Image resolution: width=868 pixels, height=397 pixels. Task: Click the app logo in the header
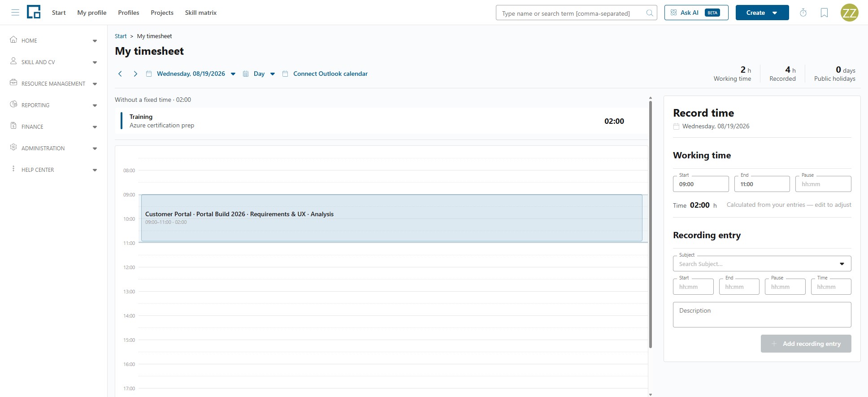coord(34,12)
